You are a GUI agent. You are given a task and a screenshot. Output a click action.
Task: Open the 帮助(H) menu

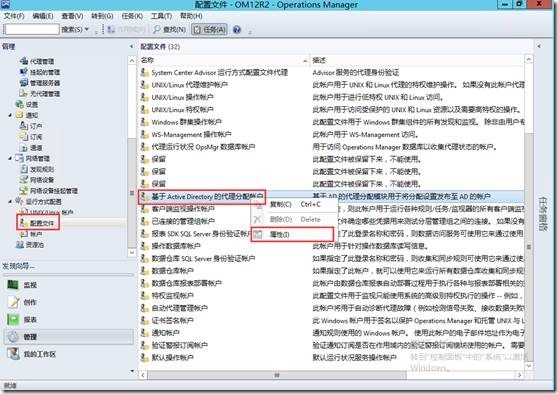tap(191, 16)
